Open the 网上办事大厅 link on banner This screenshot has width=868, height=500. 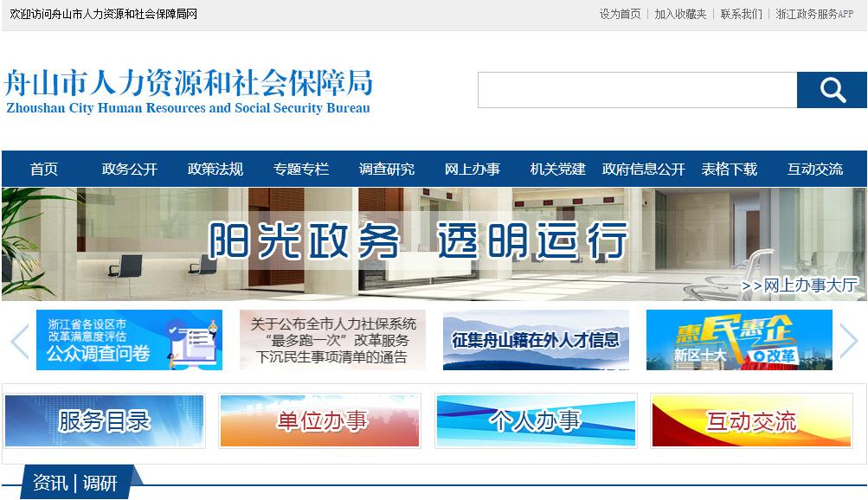click(x=800, y=285)
